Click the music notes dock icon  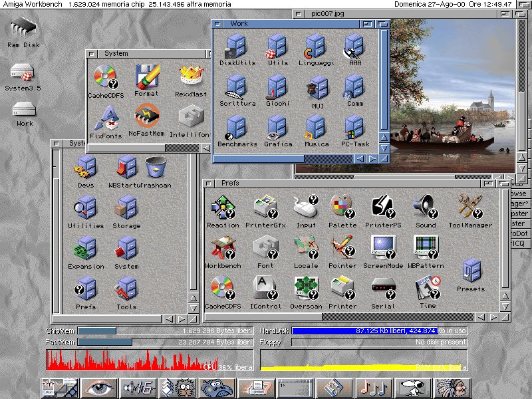(374, 388)
